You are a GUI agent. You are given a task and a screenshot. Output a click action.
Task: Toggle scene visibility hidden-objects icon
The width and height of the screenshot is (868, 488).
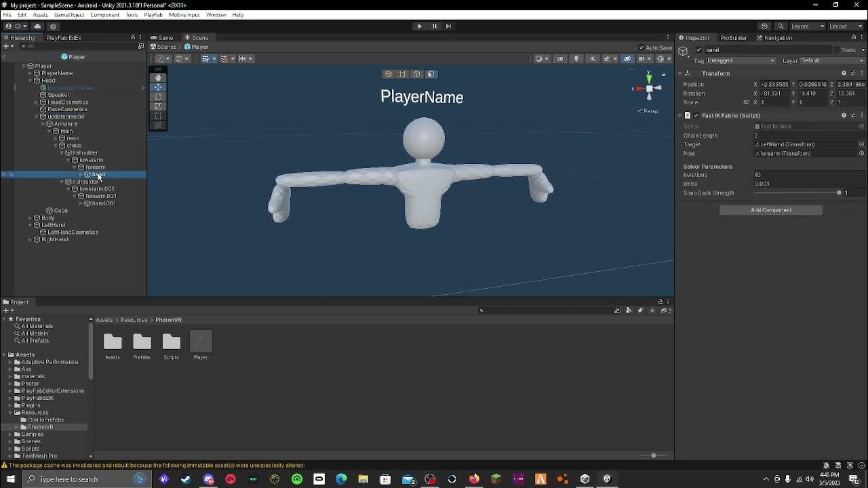pos(627,58)
